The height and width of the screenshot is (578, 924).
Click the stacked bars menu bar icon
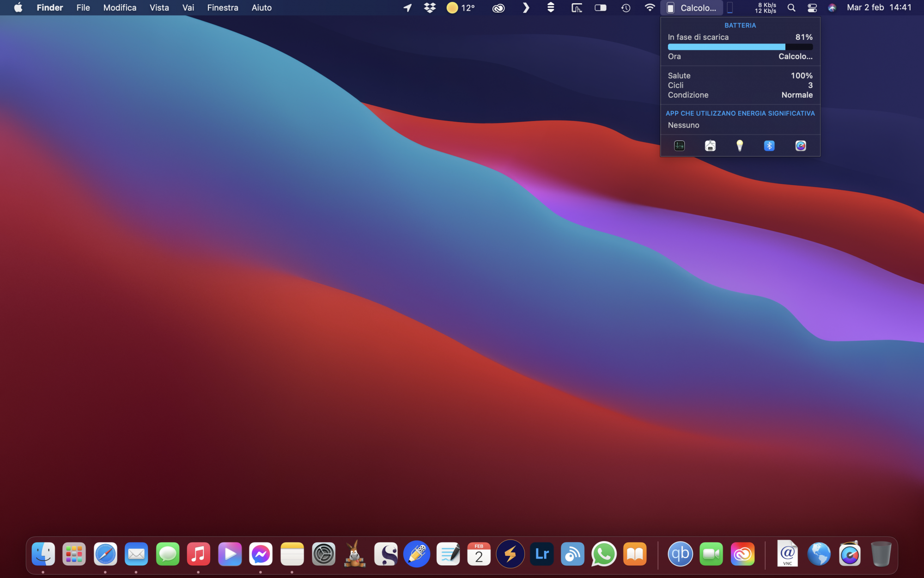[551, 8]
